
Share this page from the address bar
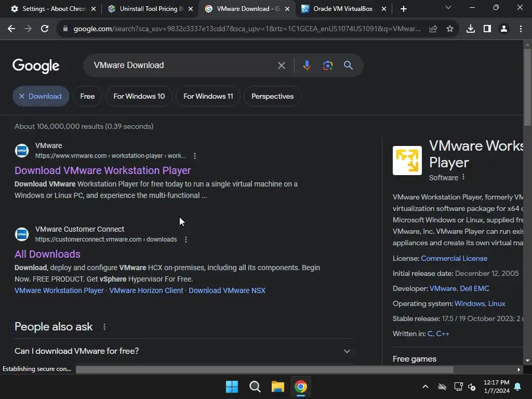click(x=433, y=29)
